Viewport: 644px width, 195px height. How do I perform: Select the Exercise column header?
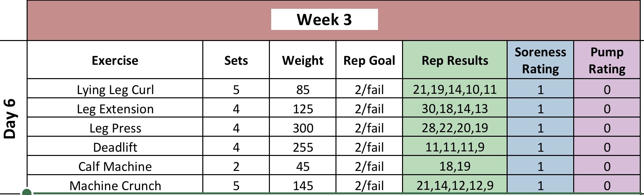click(115, 61)
